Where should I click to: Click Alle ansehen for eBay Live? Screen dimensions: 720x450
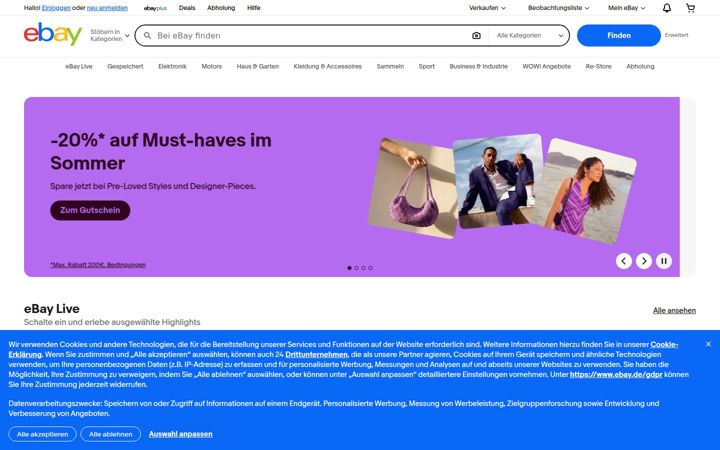674,310
